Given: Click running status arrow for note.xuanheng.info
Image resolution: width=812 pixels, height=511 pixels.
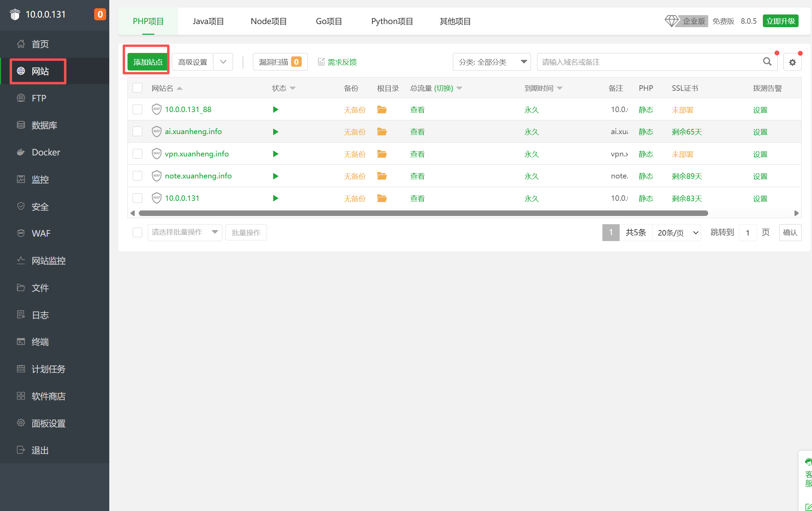Looking at the screenshot, I should pos(275,176).
